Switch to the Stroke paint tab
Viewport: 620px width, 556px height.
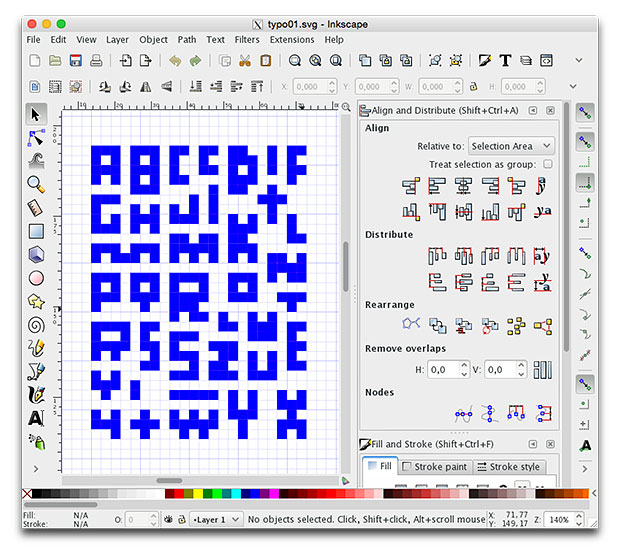[x=435, y=467]
